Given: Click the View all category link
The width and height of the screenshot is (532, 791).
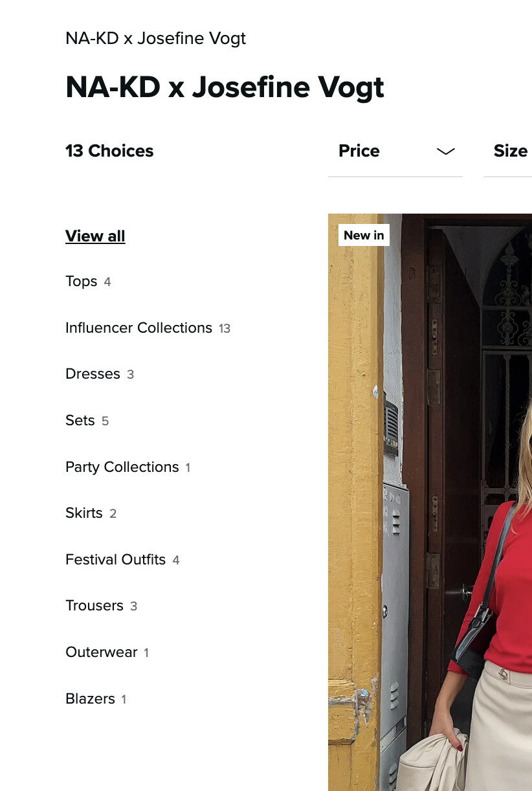Looking at the screenshot, I should [95, 236].
